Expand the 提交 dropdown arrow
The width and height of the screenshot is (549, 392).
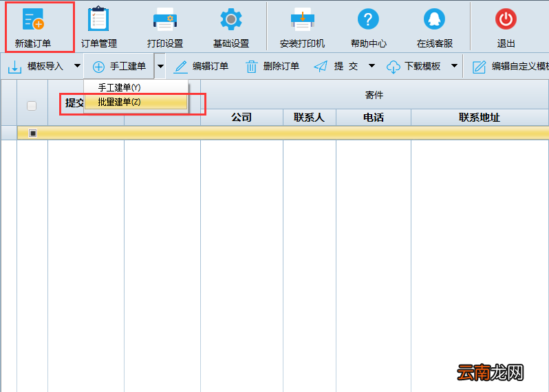[x=372, y=66]
